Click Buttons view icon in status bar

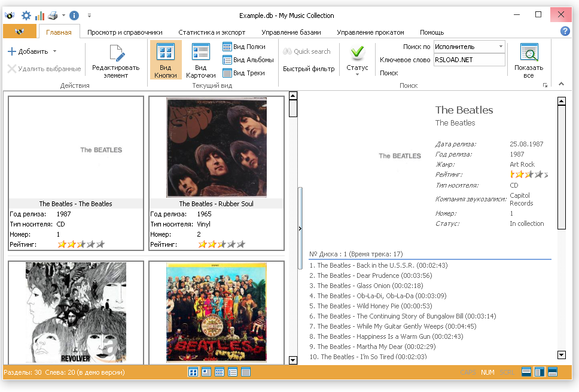click(x=193, y=372)
